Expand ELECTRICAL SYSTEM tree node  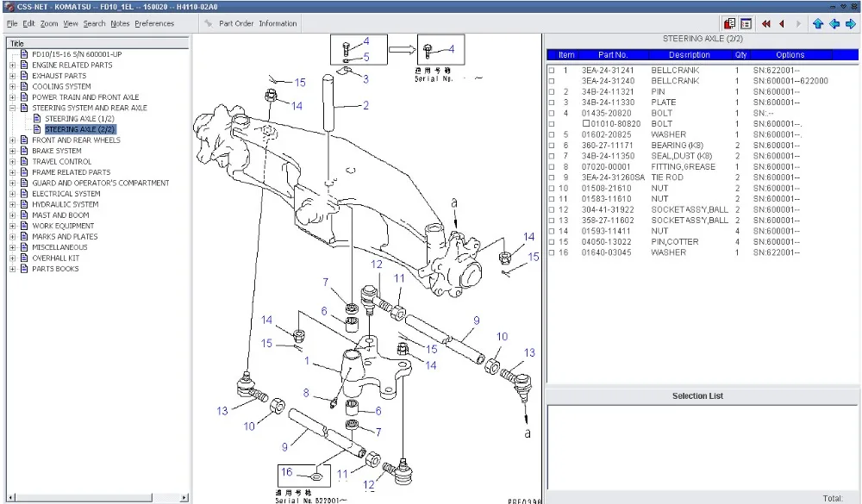(x=12, y=194)
